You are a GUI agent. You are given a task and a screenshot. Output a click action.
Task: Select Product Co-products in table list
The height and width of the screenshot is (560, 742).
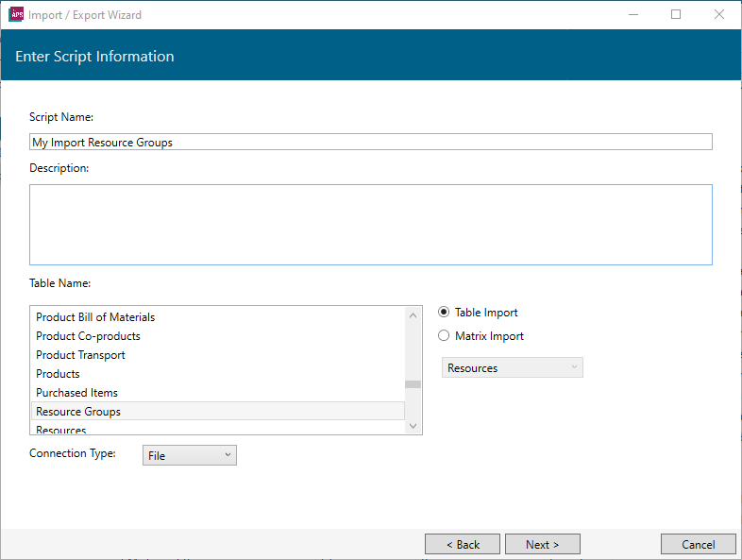point(88,336)
